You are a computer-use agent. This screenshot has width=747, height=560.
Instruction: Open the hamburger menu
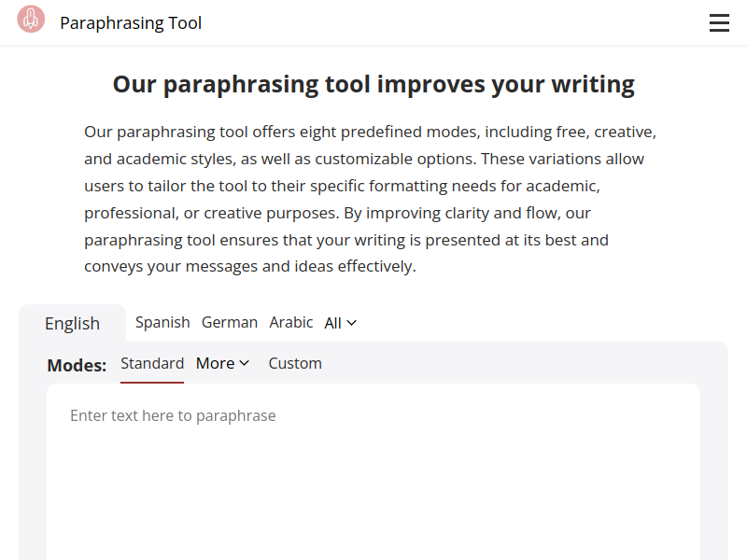(x=719, y=22)
